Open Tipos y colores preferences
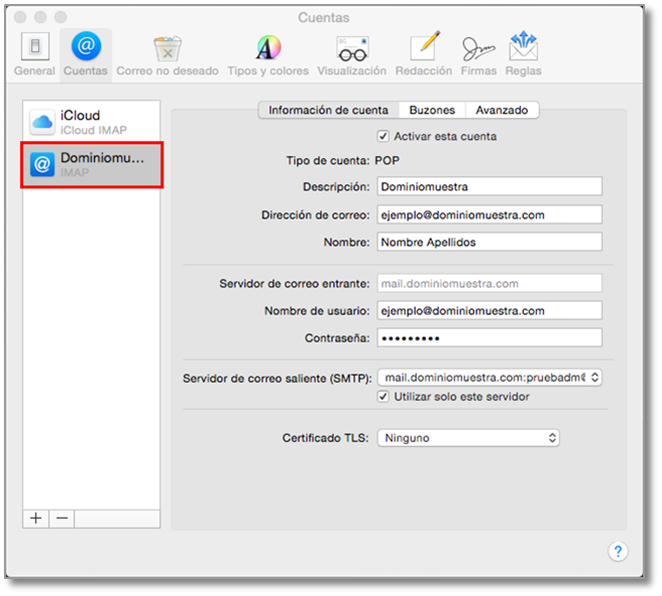 pos(268,55)
